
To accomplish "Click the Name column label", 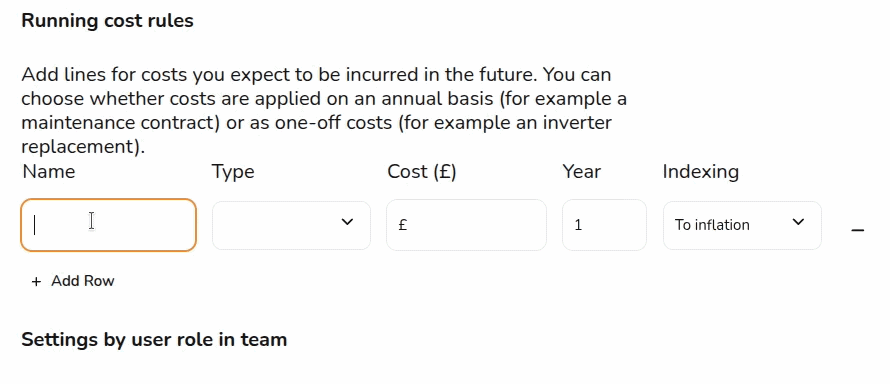I will click(x=49, y=171).
